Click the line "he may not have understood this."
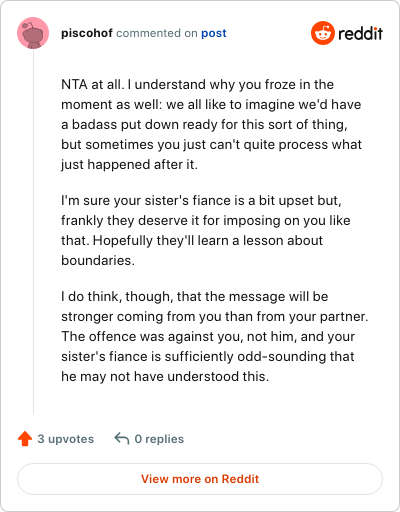The image size is (400, 512). coord(165,376)
